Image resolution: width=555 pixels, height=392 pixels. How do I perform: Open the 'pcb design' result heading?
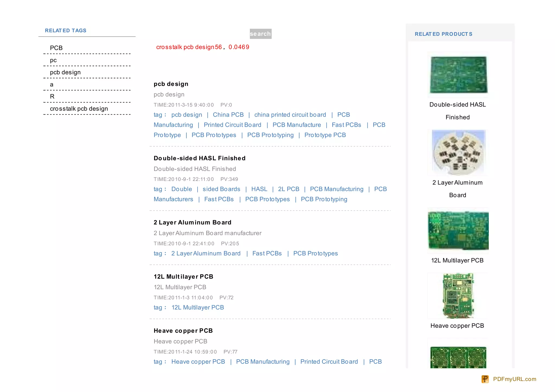pos(171,84)
